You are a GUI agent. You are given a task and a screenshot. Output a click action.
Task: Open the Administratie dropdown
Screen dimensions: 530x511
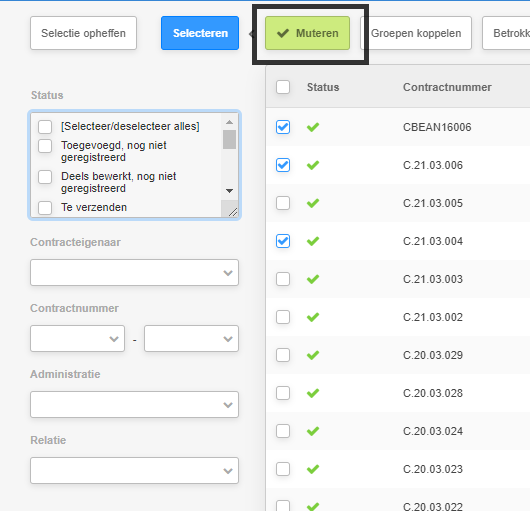click(x=135, y=405)
